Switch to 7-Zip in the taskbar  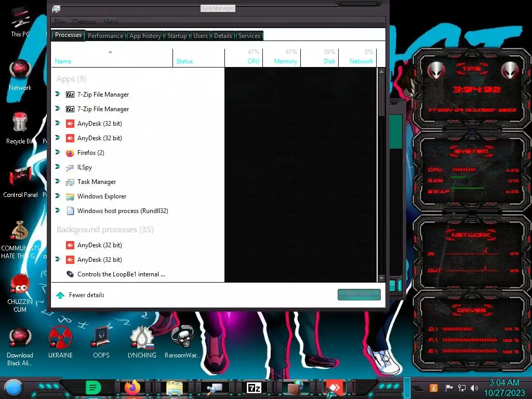(254, 388)
